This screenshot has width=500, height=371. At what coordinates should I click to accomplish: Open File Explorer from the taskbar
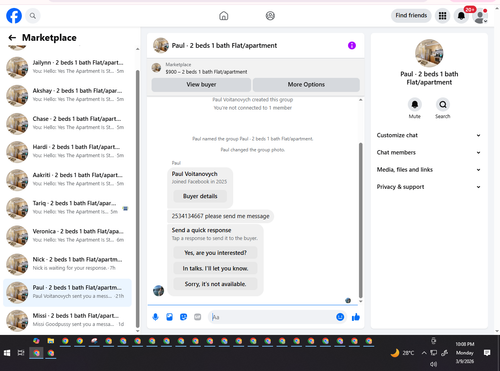click(51, 341)
